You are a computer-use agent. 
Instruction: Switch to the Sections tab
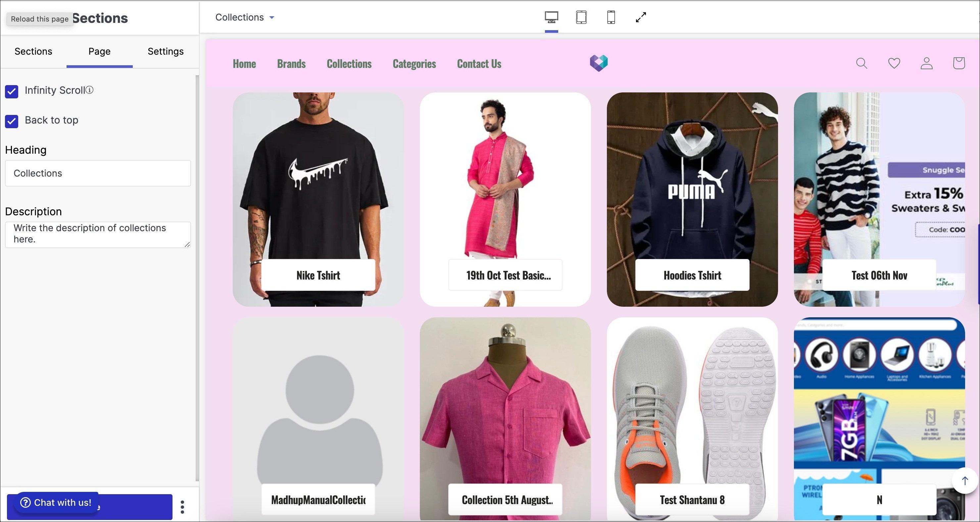point(33,51)
